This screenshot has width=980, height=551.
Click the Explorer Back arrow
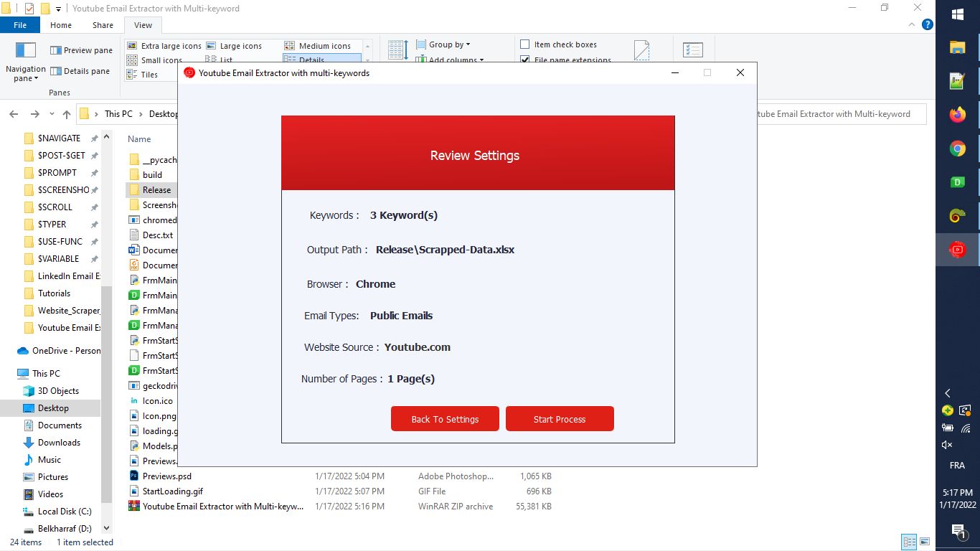pos(14,114)
